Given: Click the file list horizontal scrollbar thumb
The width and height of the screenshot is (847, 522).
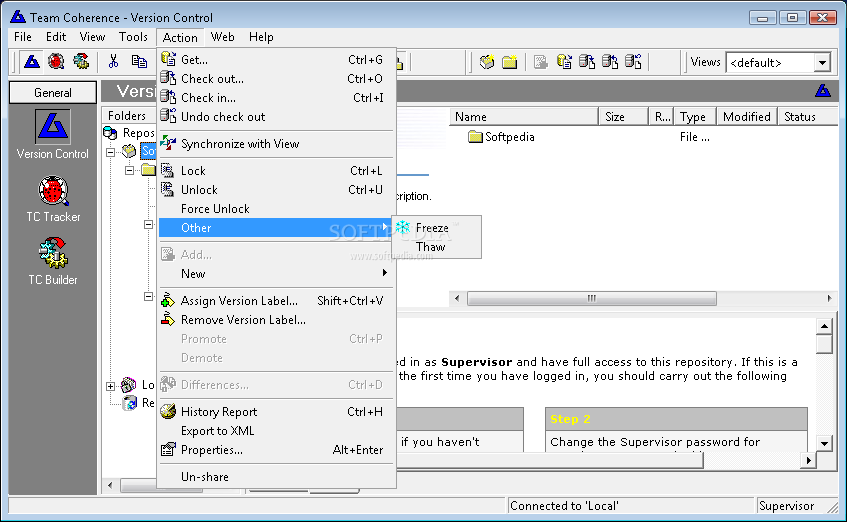Looking at the screenshot, I should click(592, 298).
